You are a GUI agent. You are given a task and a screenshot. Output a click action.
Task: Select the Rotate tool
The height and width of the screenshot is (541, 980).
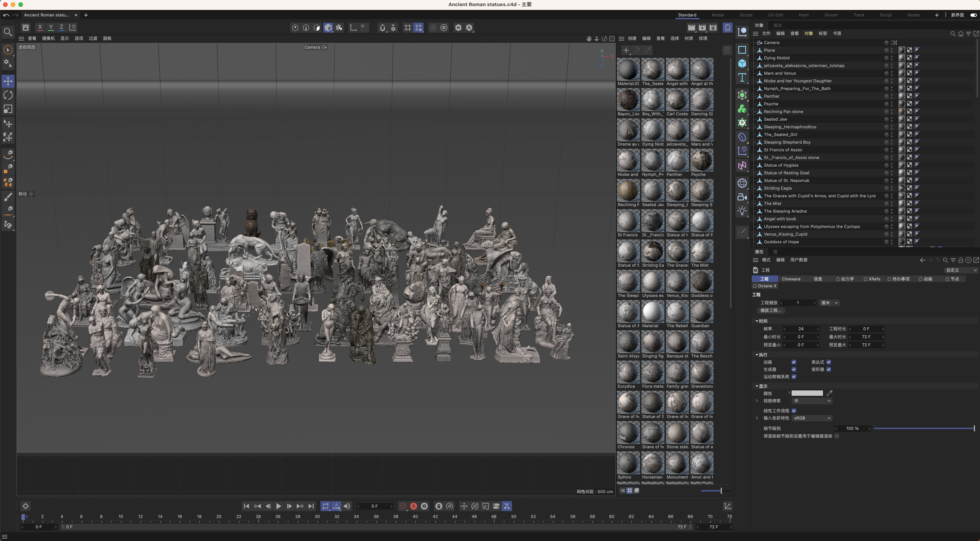[8, 95]
